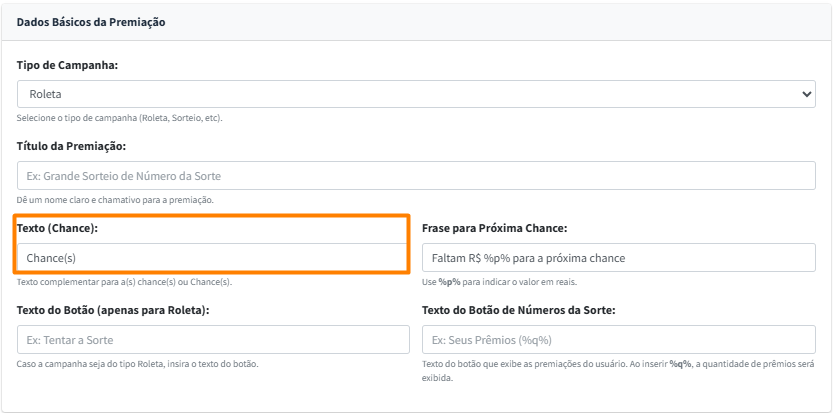
Task: Click the 'Texto complementar para a(s) chance(s)' hint
Action: (x=124, y=282)
